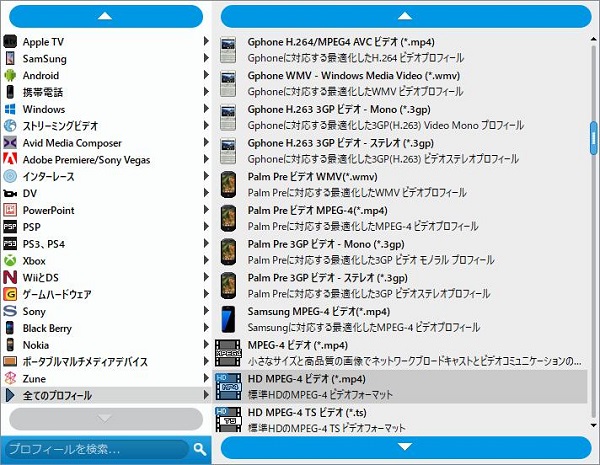Select Gphone H.263 3GP ビデオ - Mono profile
Image resolution: width=600 pixels, height=465 pixels.
[x=400, y=117]
